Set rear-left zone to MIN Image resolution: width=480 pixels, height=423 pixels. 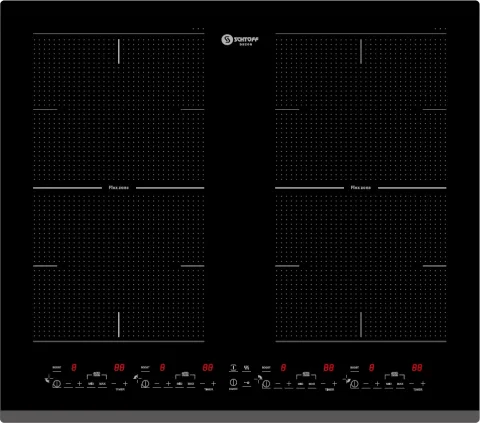pos(179,384)
